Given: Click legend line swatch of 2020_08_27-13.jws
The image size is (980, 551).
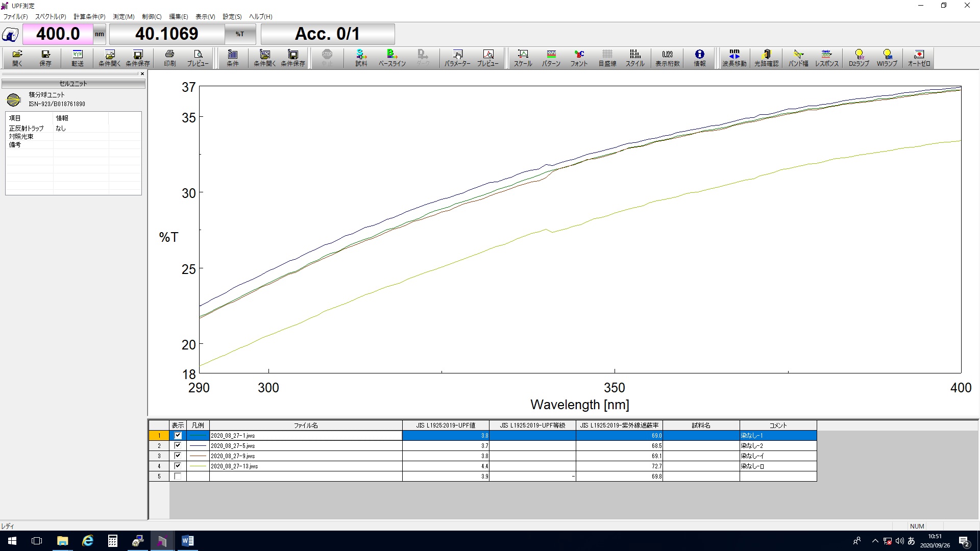Looking at the screenshot, I should coord(198,466).
